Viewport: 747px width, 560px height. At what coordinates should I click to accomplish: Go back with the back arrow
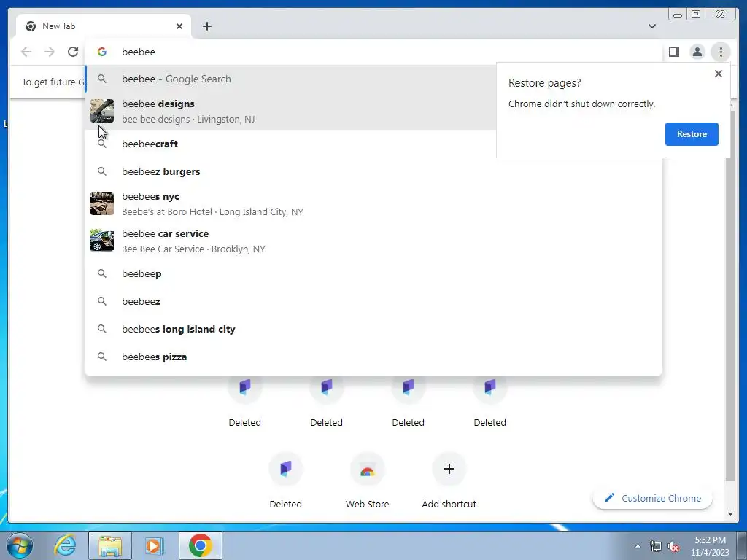(26, 52)
